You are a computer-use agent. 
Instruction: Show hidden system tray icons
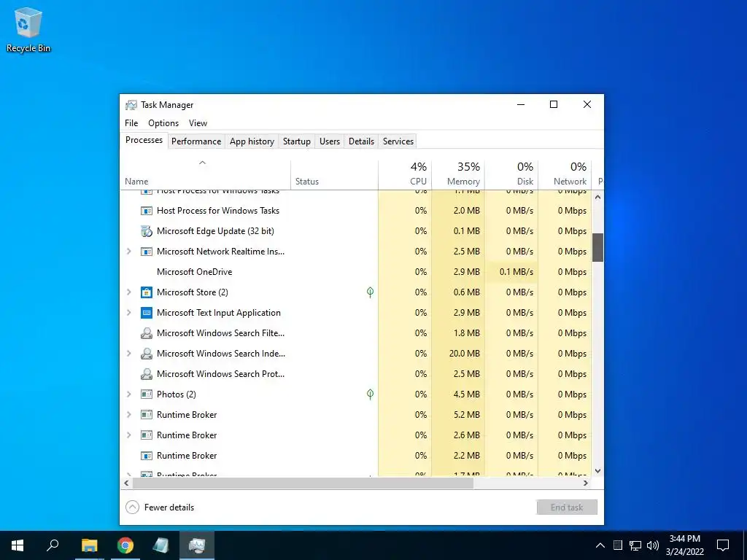[x=600, y=545]
